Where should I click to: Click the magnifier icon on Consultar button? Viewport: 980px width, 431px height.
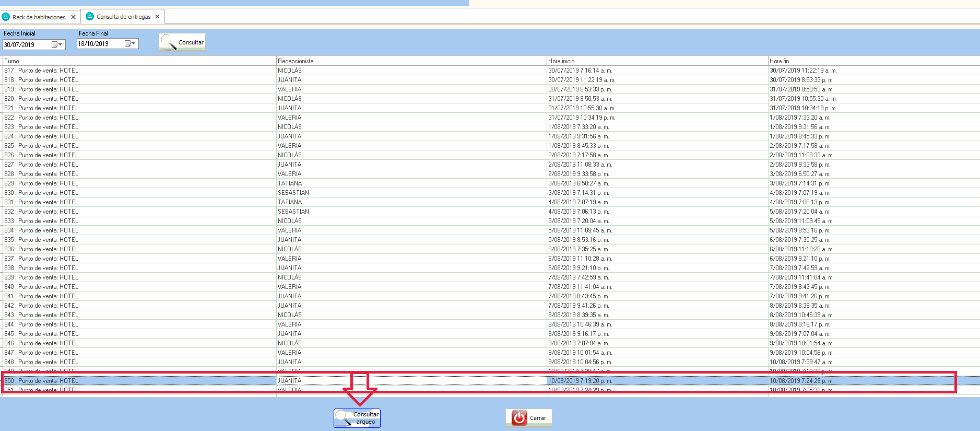[x=168, y=42]
